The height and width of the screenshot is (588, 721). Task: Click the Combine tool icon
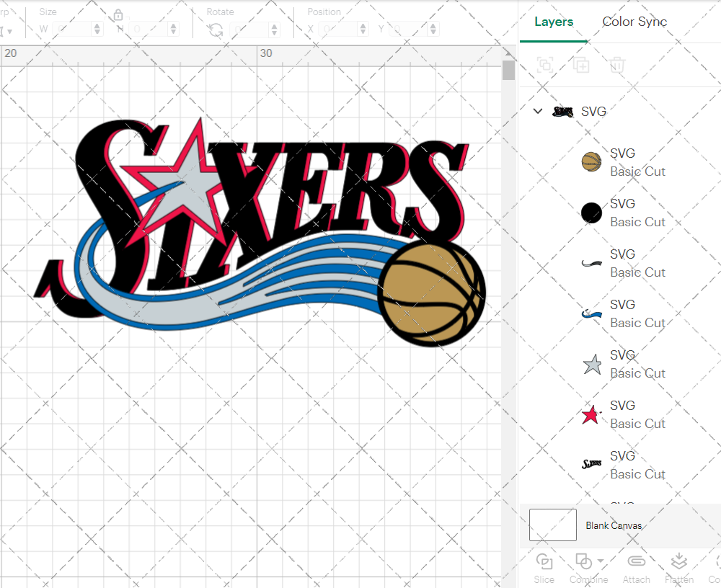click(584, 561)
